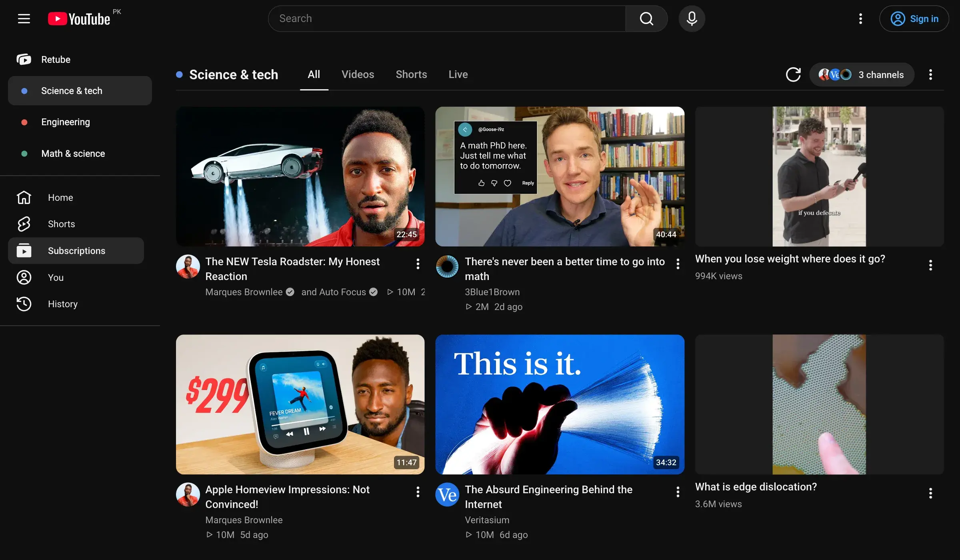Screen dimensions: 960x560
Task: Play the Veritasium internet video thumbnail
Action: [560, 404]
